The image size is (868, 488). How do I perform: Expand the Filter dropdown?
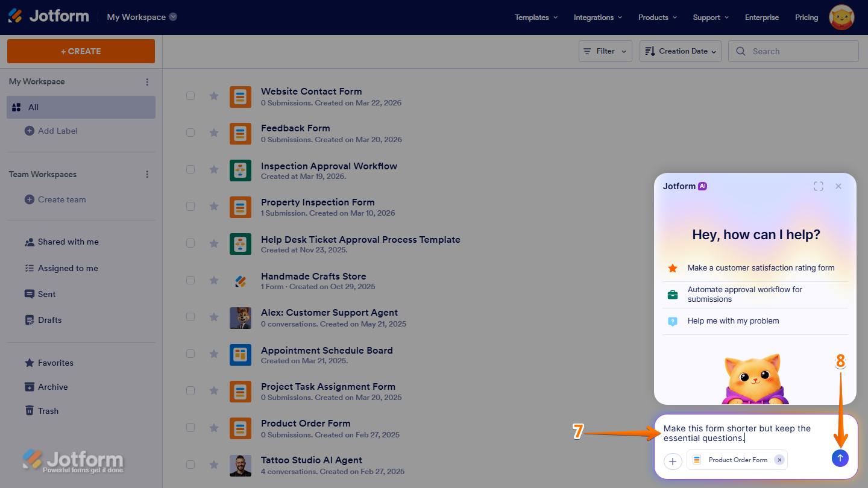(x=605, y=51)
